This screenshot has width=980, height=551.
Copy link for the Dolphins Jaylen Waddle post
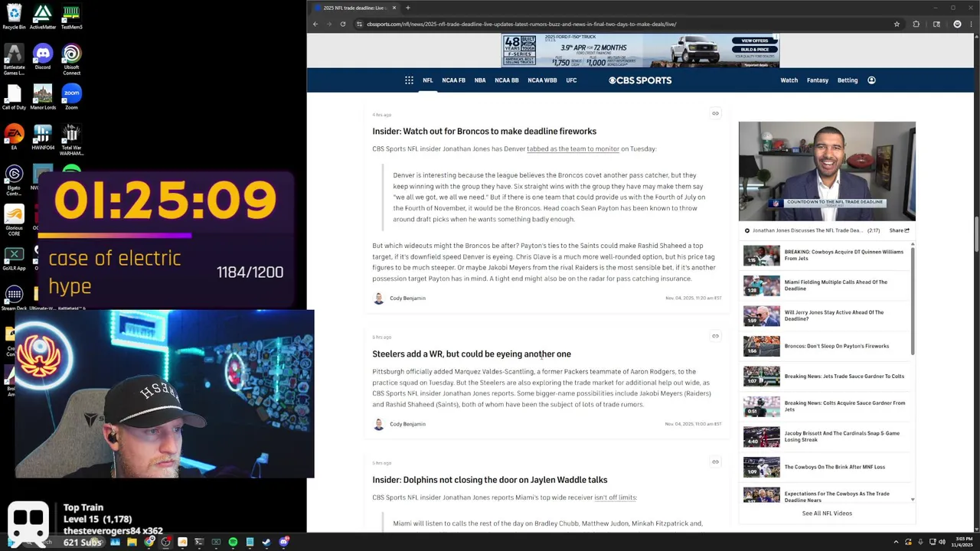pyautogui.click(x=715, y=461)
